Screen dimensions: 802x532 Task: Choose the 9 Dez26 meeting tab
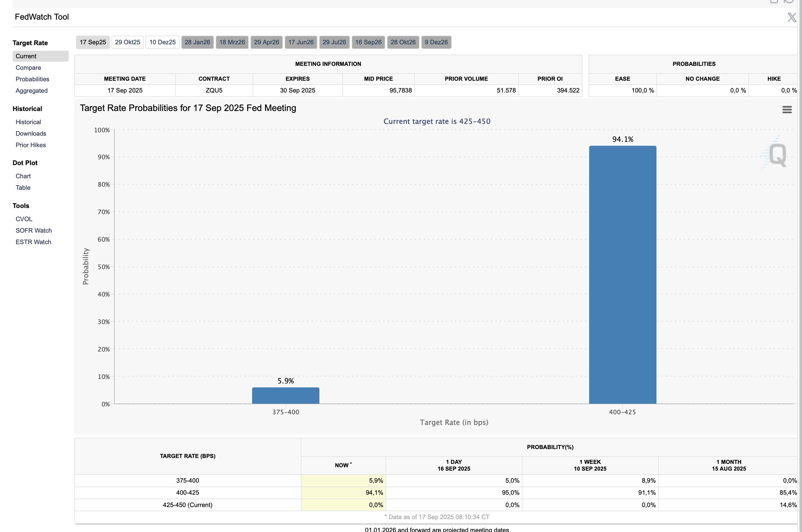(x=436, y=42)
